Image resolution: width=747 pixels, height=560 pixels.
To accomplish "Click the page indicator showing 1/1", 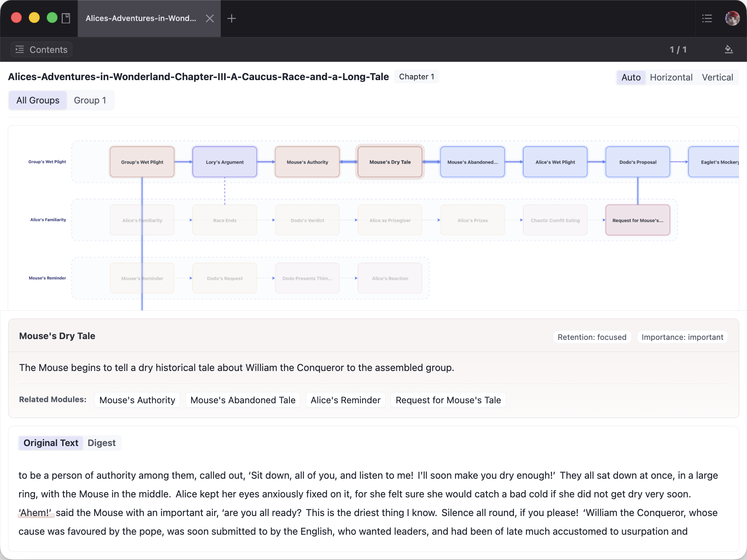I will pos(678,49).
